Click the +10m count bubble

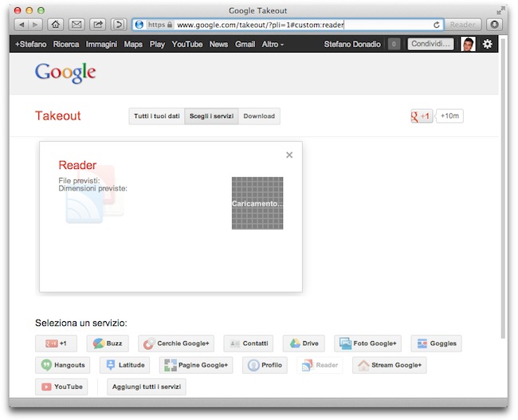click(x=449, y=116)
